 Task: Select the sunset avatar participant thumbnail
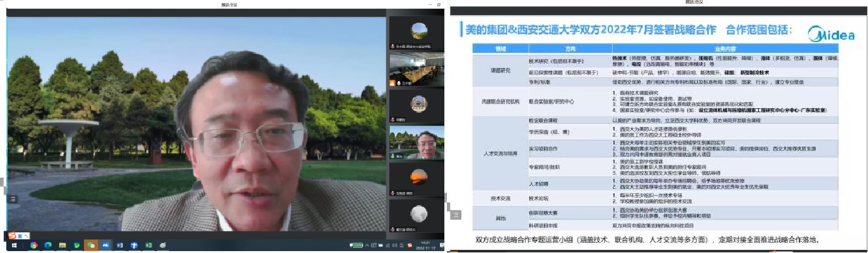tap(419, 177)
